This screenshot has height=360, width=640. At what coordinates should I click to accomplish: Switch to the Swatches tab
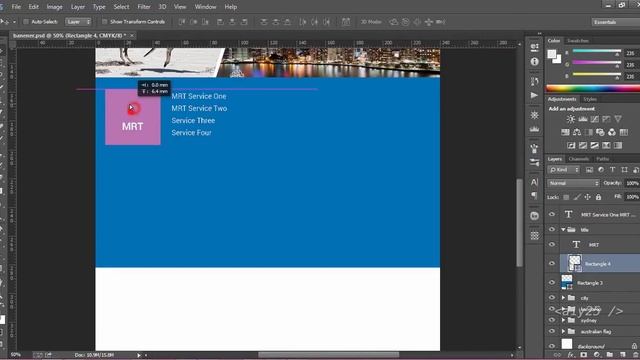pos(578,40)
